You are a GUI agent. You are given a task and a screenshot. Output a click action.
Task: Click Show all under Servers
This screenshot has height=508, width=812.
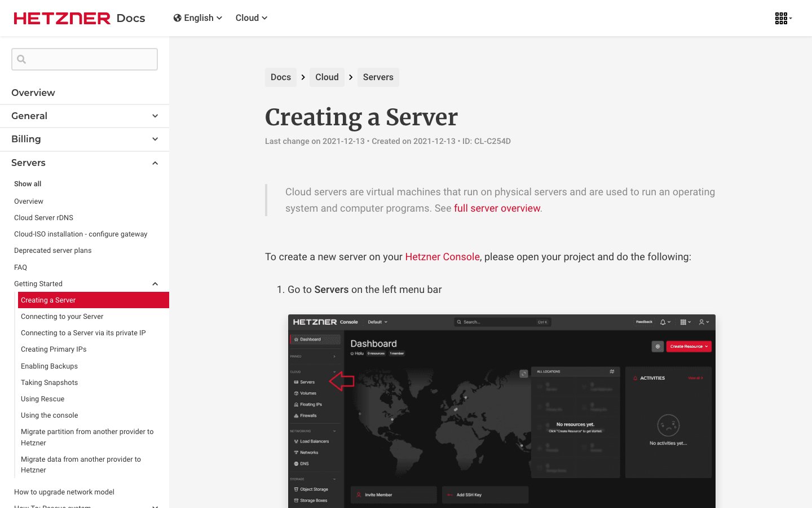click(28, 184)
